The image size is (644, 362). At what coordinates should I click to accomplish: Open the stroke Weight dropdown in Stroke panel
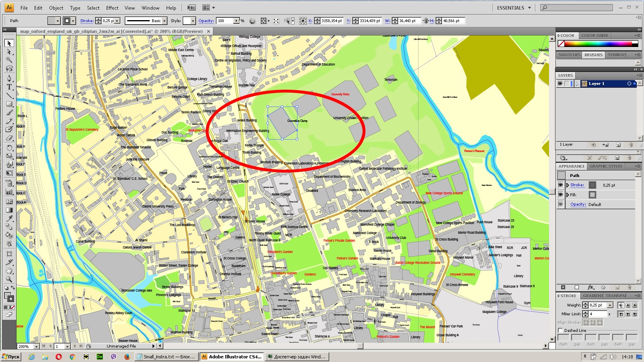[610, 305]
